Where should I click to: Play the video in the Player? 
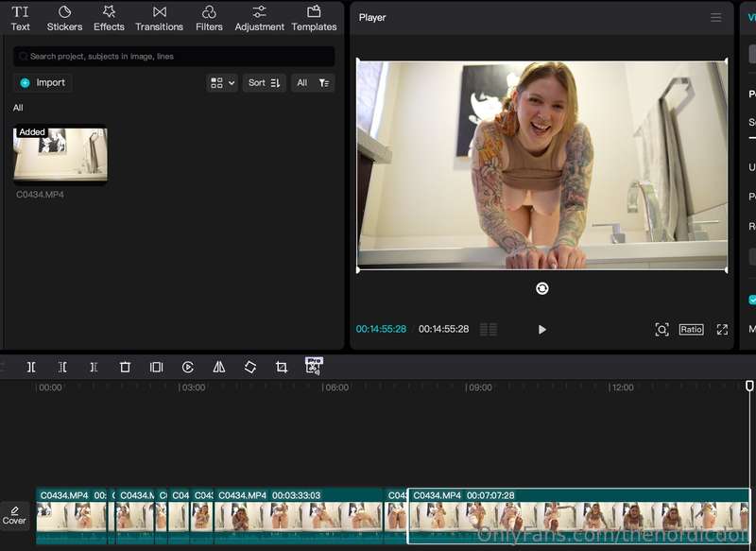point(541,329)
